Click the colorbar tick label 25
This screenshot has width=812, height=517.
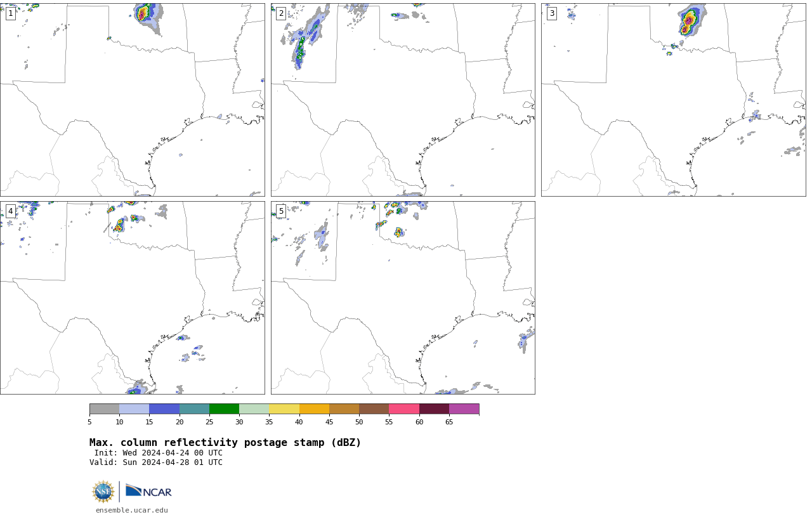(209, 422)
